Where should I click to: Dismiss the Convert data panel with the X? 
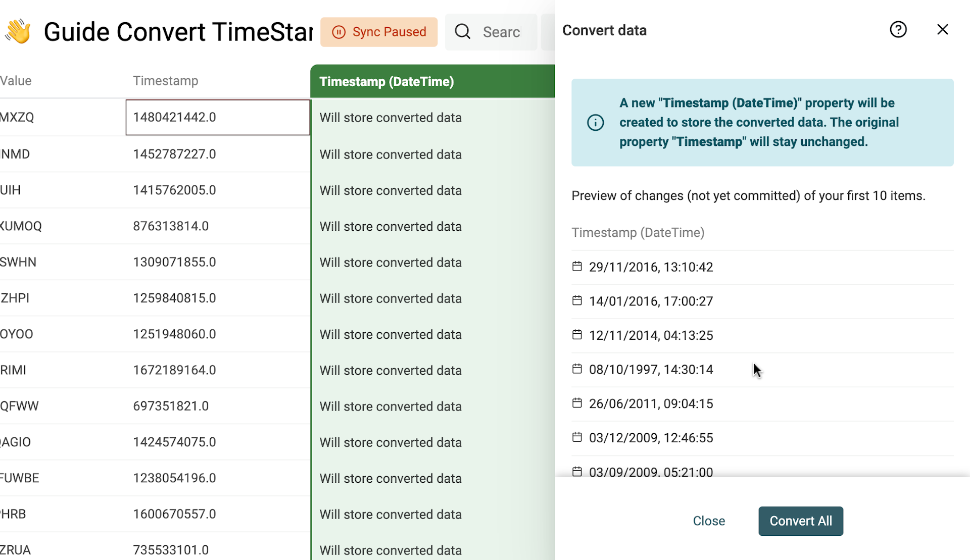tap(943, 29)
